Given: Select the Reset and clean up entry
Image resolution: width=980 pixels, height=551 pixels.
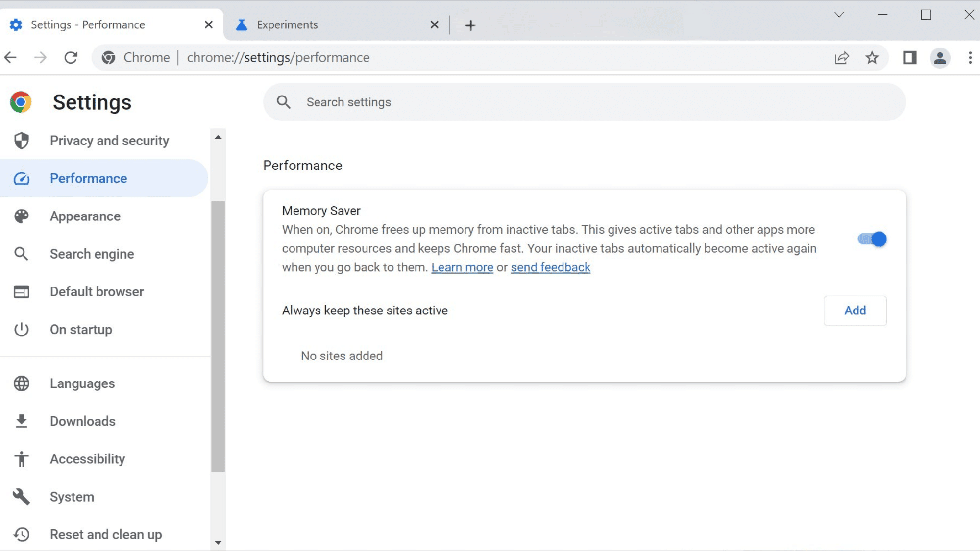Looking at the screenshot, I should pos(105,534).
